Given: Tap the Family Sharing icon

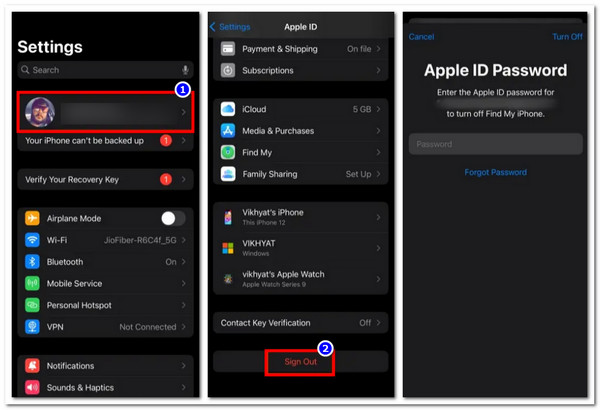Looking at the screenshot, I should pyautogui.click(x=228, y=174).
